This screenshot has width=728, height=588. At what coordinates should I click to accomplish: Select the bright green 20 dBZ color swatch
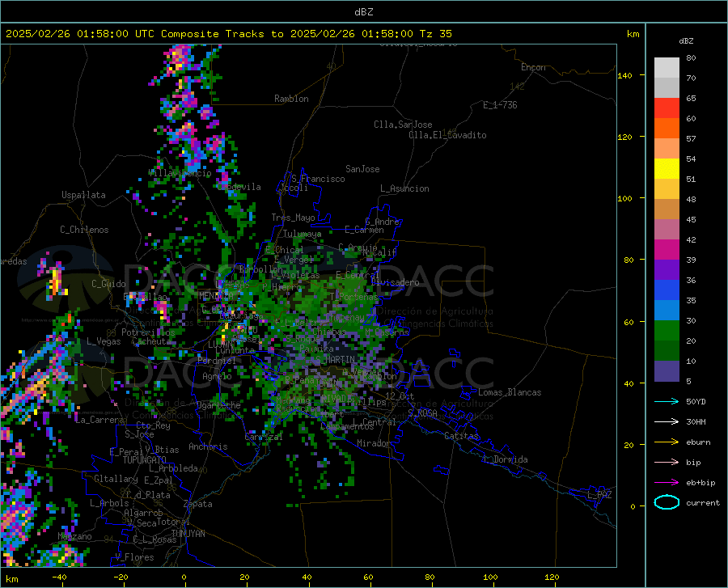coord(667,331)
